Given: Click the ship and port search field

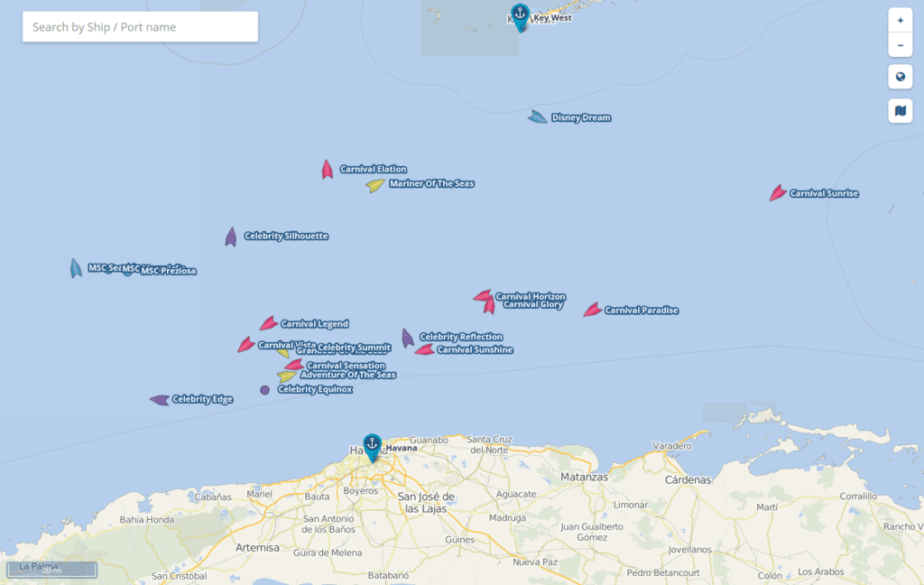Looking at the screenshot, I should pos(139,26).
